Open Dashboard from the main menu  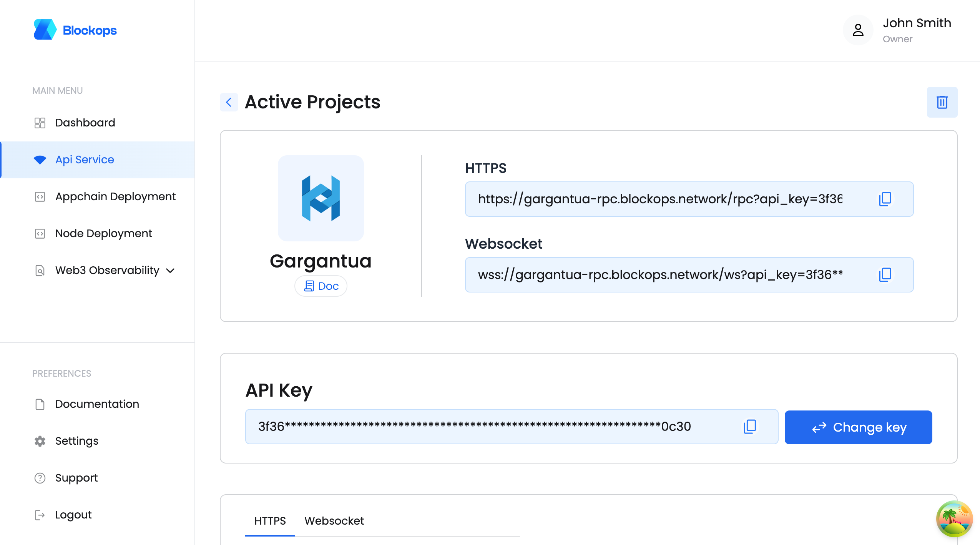tap(85, 123)
